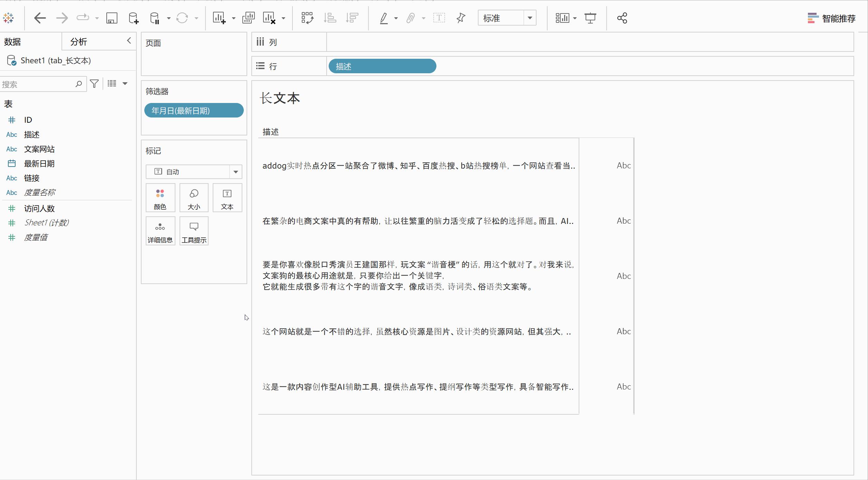Switch to the 分析 tab
The height and width of the screenshot is (480, 868).
[x=79, y=42]
